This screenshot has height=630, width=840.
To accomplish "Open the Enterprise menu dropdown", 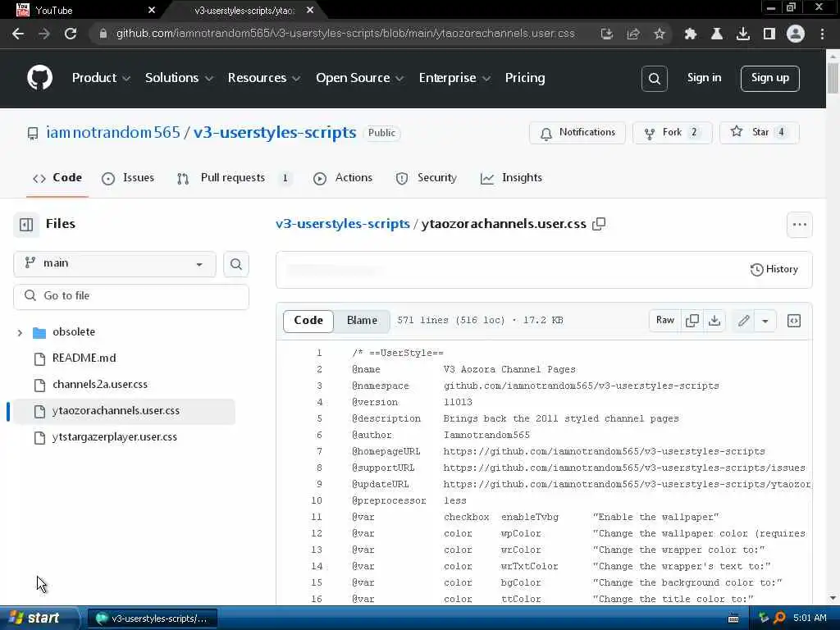I will point(454,78).
